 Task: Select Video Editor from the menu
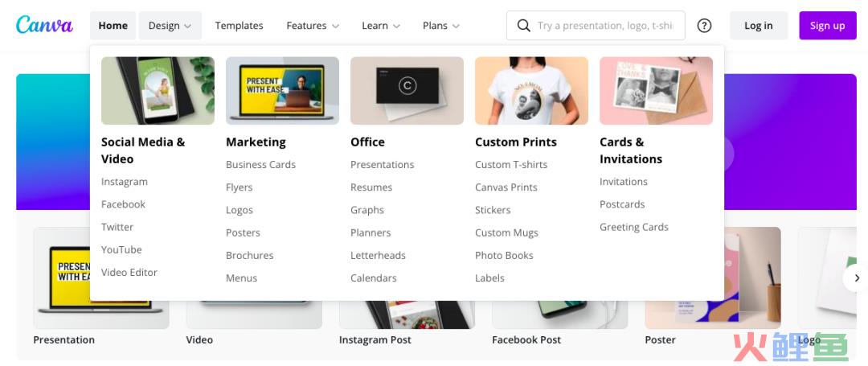pos(129,273)
